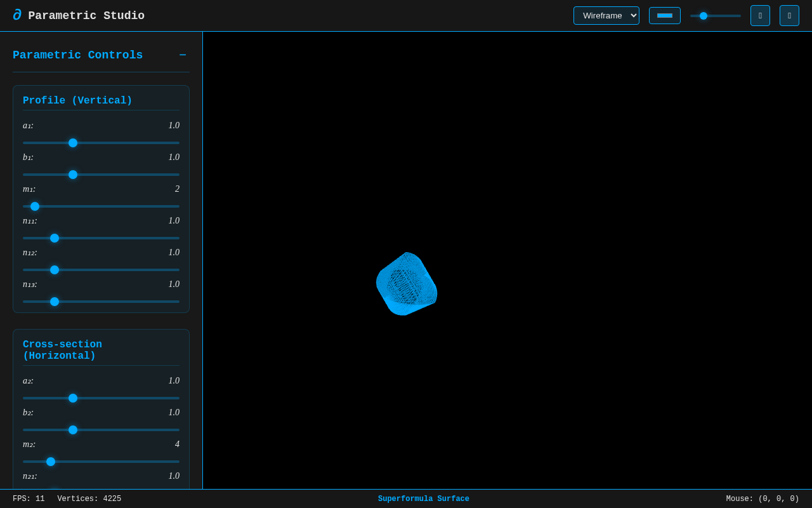Click the b₁ slider in Profile (Vertical)
Image resolution: width=812 pixels, height=508 pixels.
coord(73,175)
